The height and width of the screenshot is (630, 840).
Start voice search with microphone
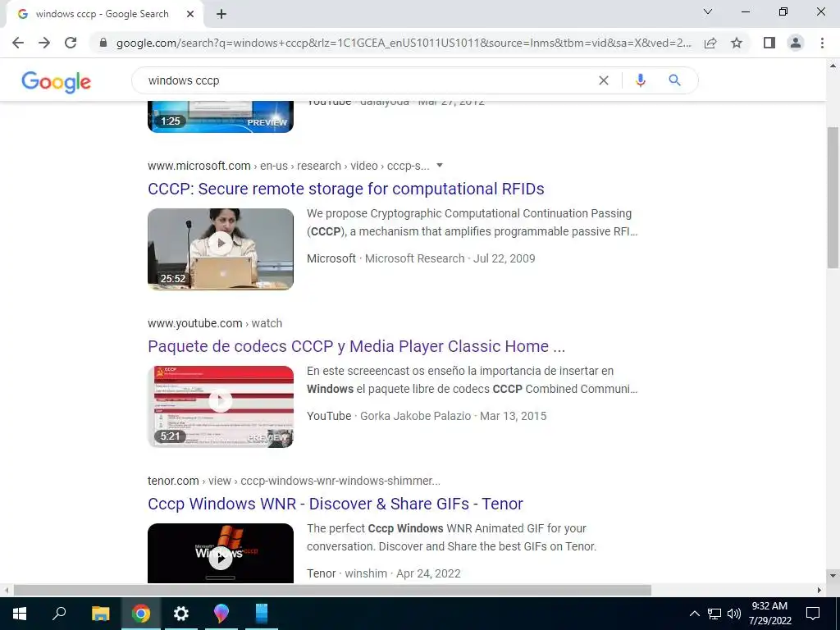[640, 80]
